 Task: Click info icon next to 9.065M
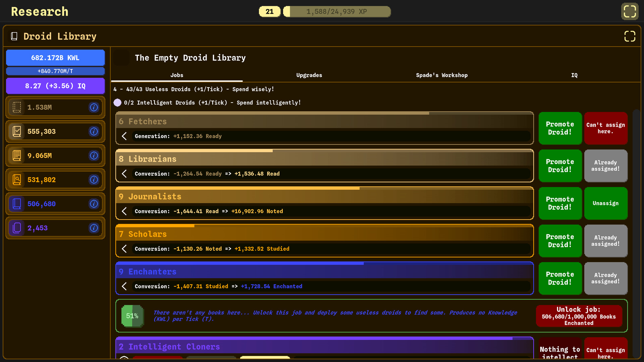[x=94, y=156]
